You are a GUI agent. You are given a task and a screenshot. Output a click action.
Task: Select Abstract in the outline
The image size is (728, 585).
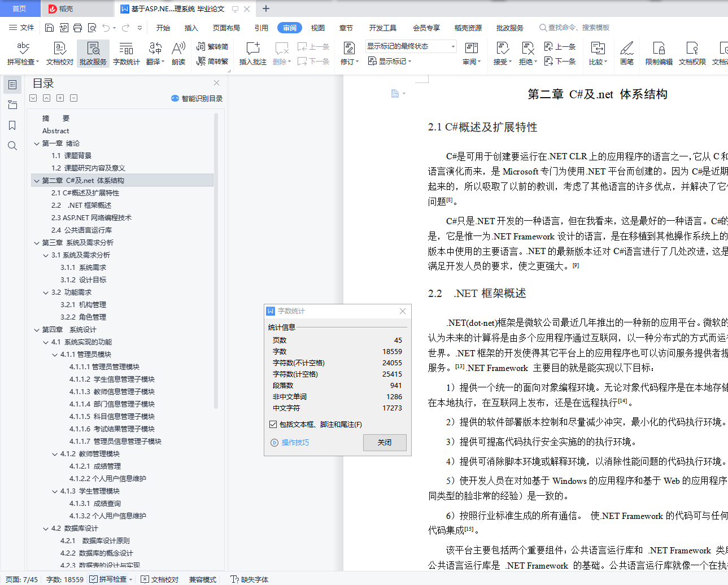(x=56, y=131)
